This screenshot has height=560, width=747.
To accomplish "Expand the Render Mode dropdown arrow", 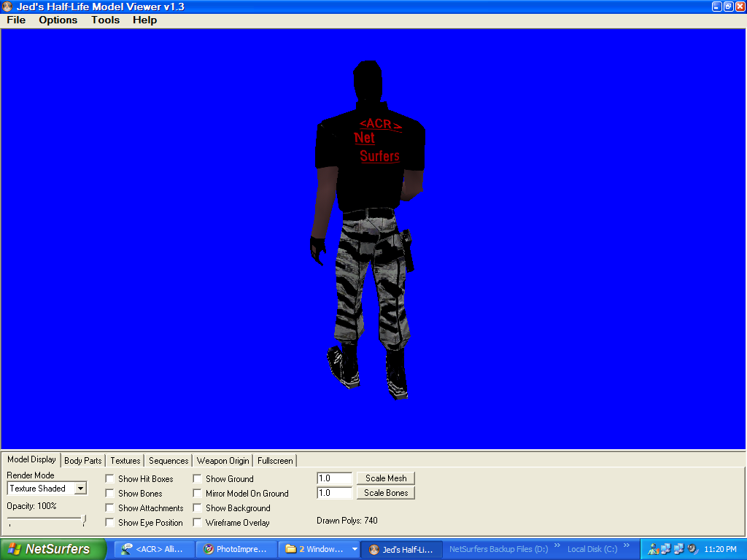I will pos(81,489).
